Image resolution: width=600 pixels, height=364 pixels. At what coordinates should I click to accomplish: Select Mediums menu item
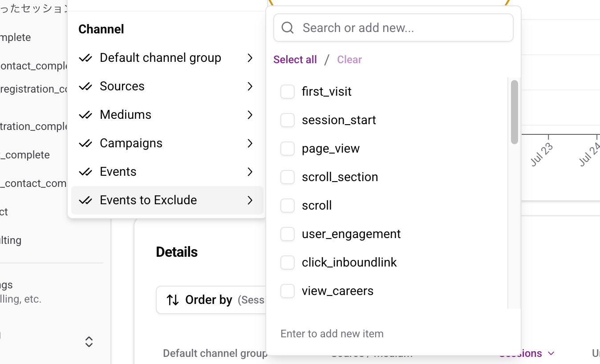(167, 115)
